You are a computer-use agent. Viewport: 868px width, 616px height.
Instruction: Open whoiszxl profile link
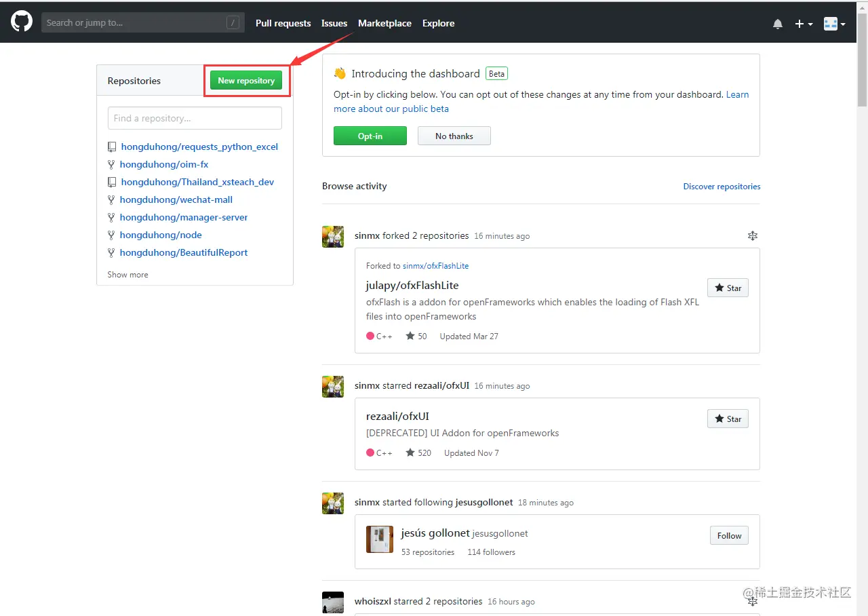[x=373, y=602]
